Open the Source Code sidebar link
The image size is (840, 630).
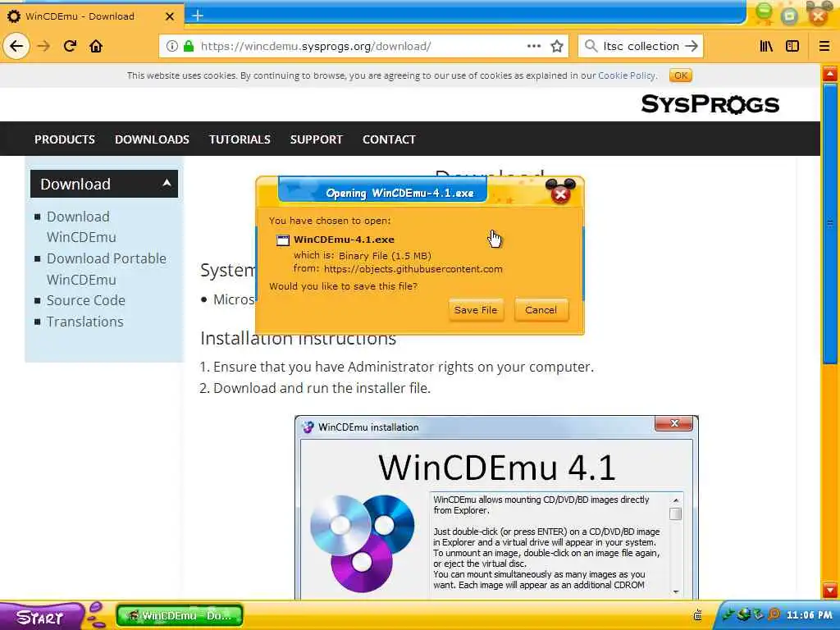tap(85, 300)
